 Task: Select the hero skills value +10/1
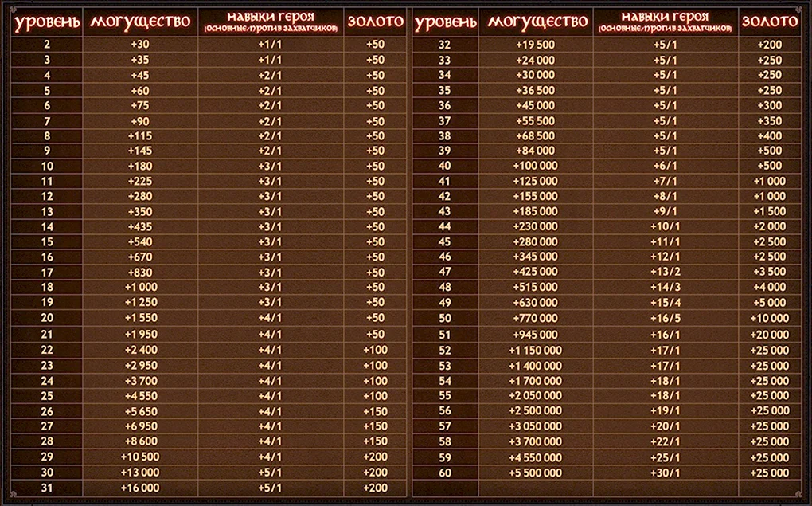tap(665, 226)
